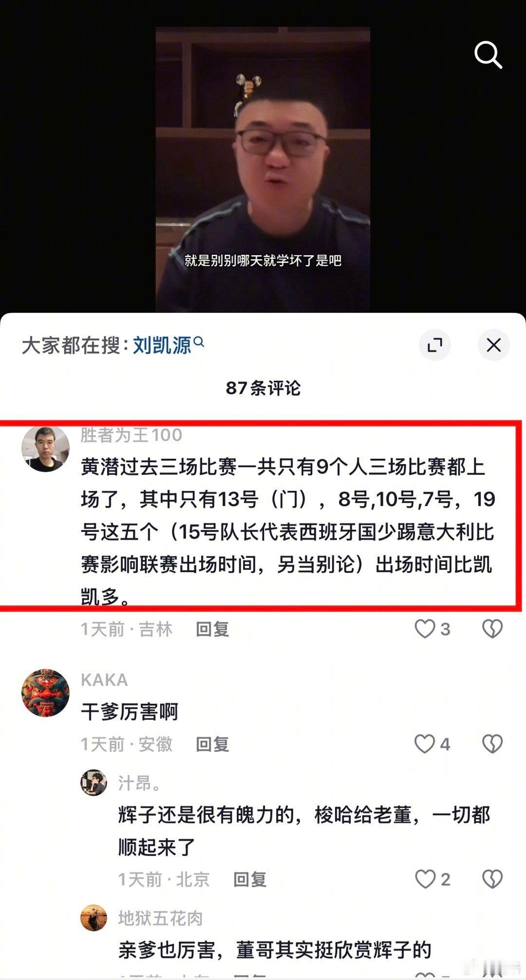Dislike KAKA's comment with broken heart
This screenshot has height=980, width=526.
click(x=492, y=744)
